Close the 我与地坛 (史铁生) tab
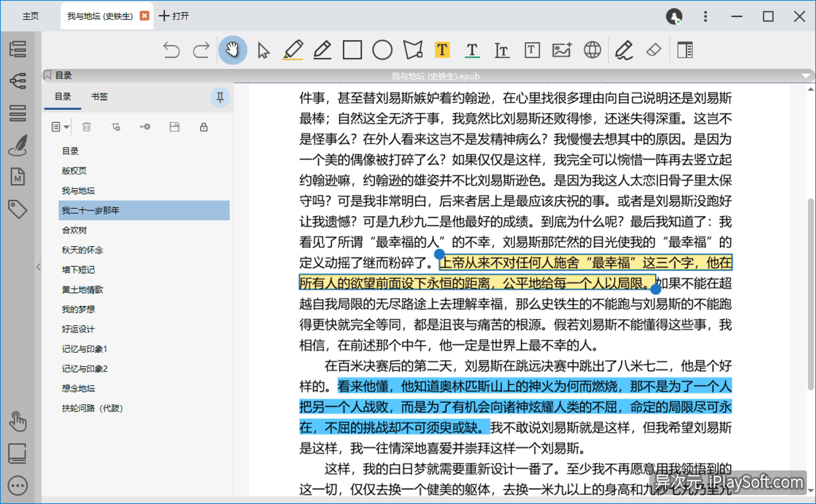Screen dimensions: 816x504 click(144, 16)
